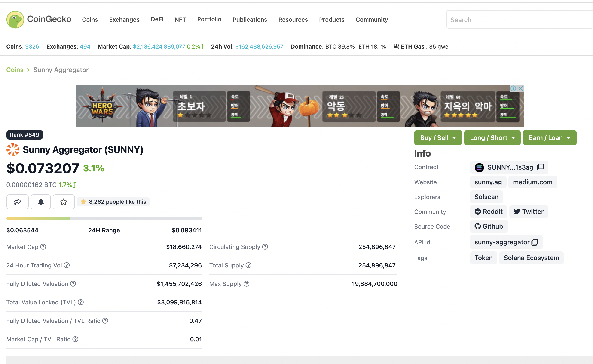Copy the sunny-aggregator API id icon
Image resolution: width=593 pixels, height=364 pixels.
(535, 242)
